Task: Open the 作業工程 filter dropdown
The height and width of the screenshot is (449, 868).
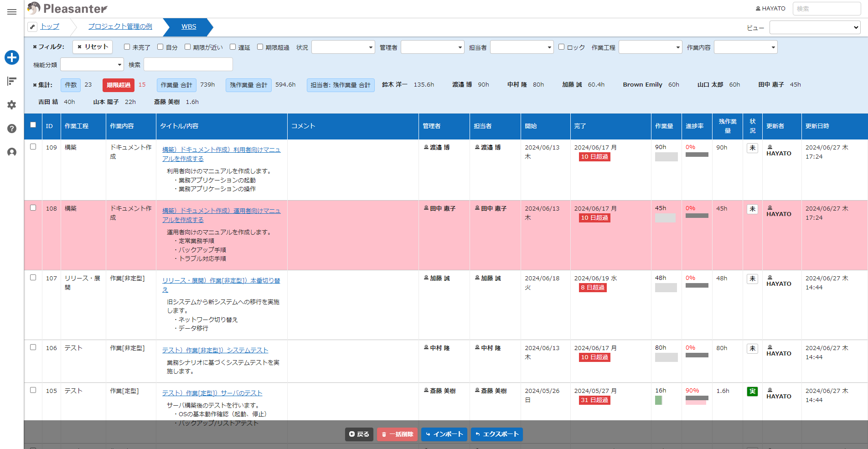Action: (651, 47)
